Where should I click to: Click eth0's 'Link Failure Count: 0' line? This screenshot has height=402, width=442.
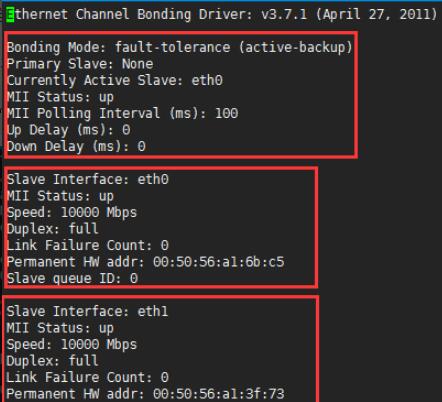88,245
